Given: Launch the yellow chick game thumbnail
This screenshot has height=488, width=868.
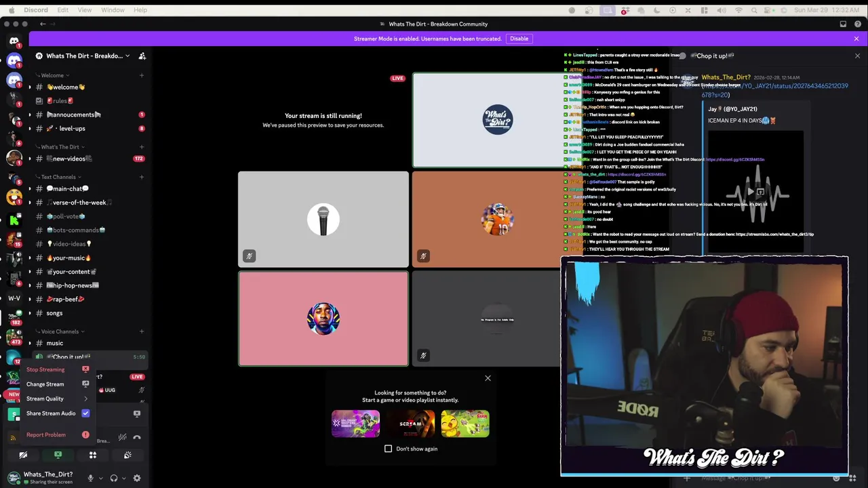Looking at the screenshot, I should [465, 424].
